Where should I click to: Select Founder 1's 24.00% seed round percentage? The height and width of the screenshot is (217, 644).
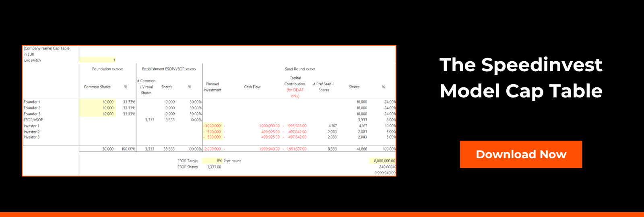tap(390, 102)
